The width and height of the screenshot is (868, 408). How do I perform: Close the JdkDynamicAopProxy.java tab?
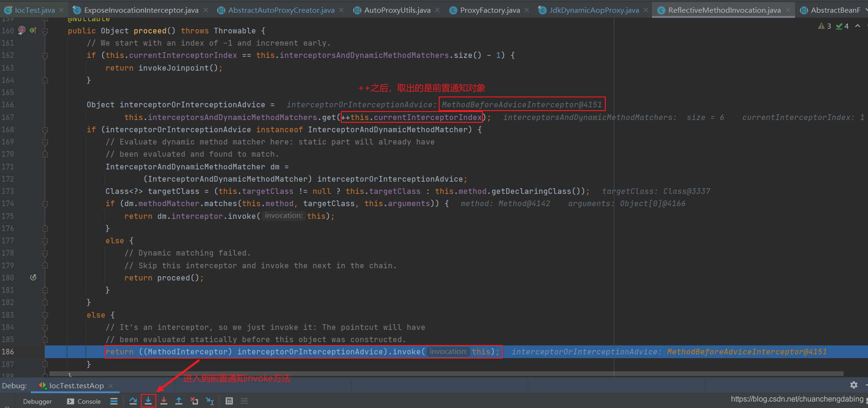(646, 10)
